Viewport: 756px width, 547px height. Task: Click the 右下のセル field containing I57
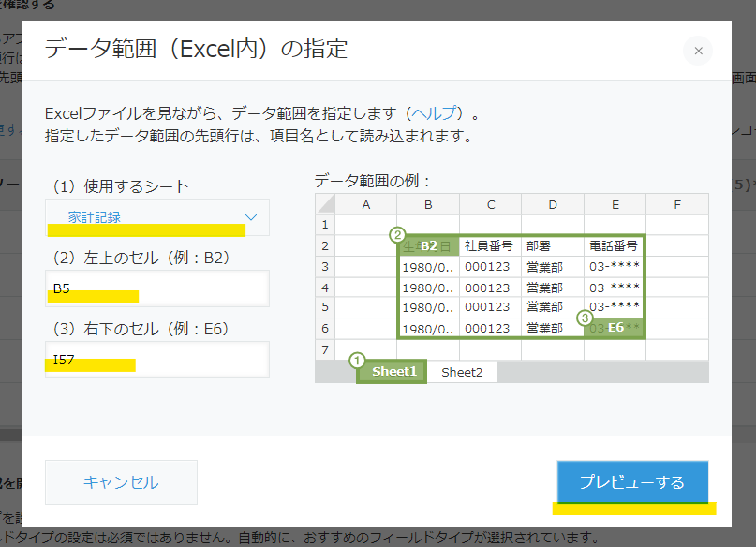coord(157,360)
